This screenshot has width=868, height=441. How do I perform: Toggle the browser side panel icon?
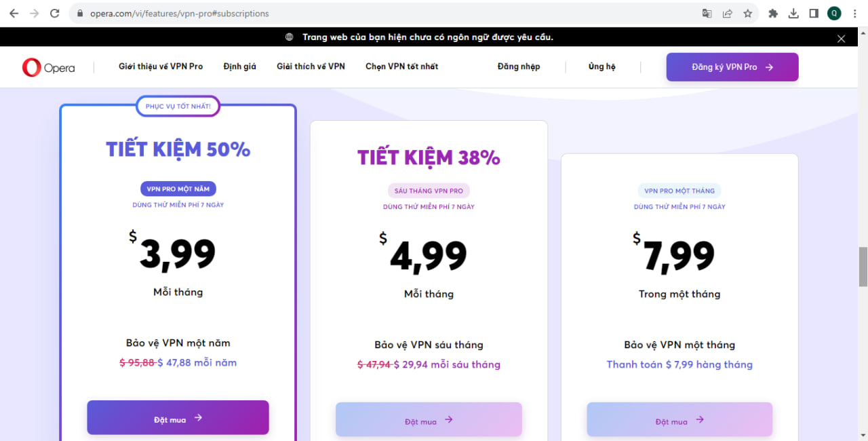tap(814, 14)
